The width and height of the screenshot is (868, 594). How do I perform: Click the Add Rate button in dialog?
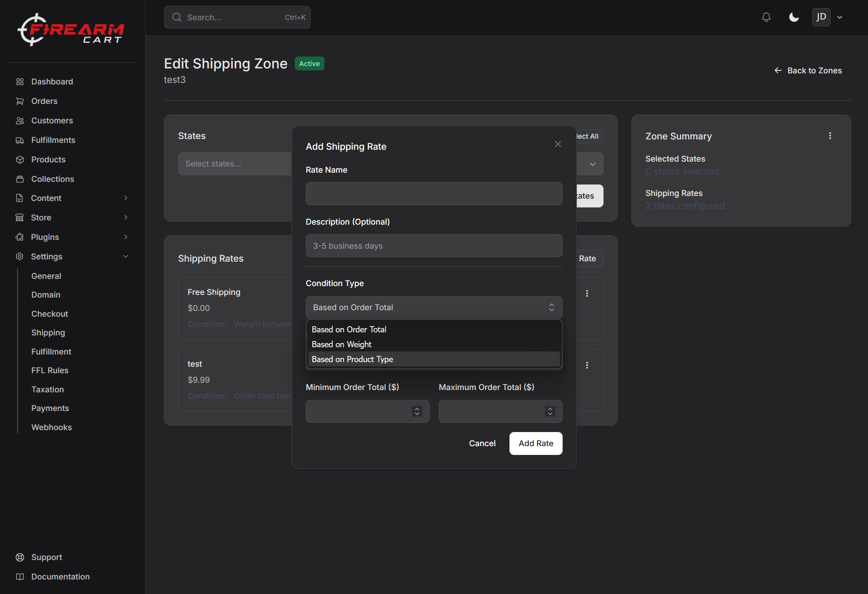[536, 443]
